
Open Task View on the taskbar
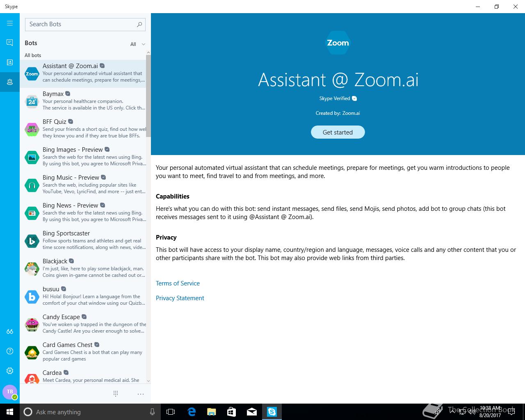click(x=171, y=412)
